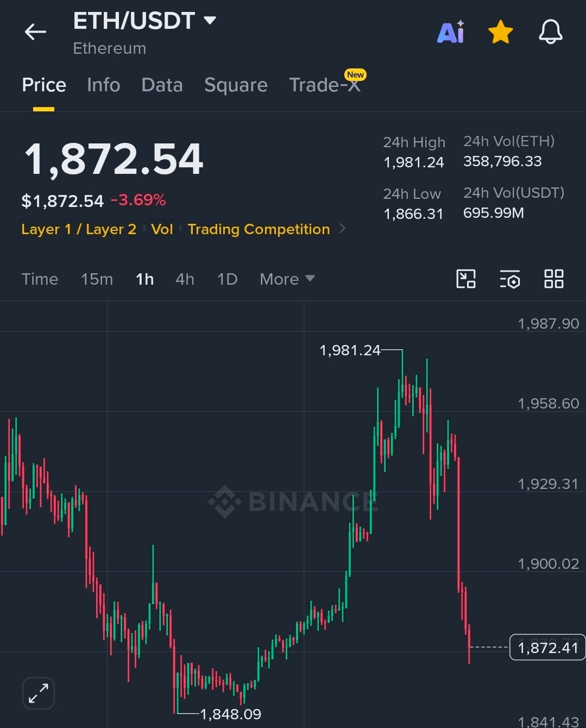Open the multi-chart grid layout icon
Screen dimensions: 586x728
[x=553, y=279]
